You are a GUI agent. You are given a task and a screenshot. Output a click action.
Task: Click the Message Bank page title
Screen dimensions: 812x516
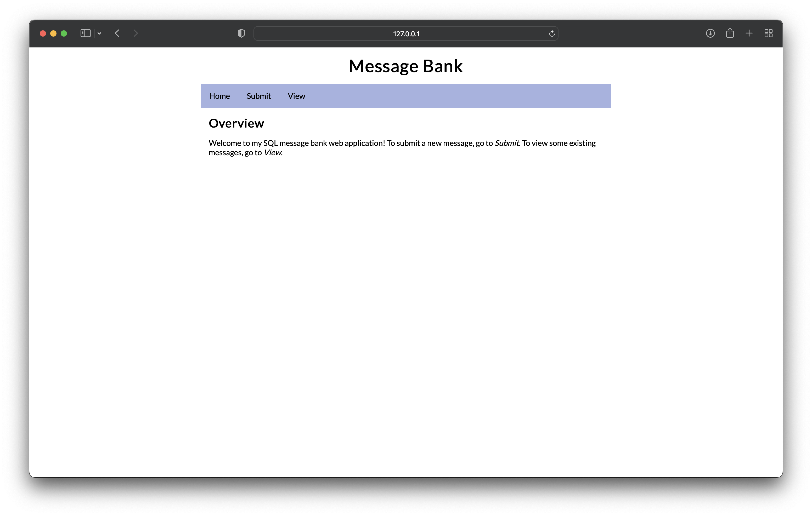[x=405, y=66]
